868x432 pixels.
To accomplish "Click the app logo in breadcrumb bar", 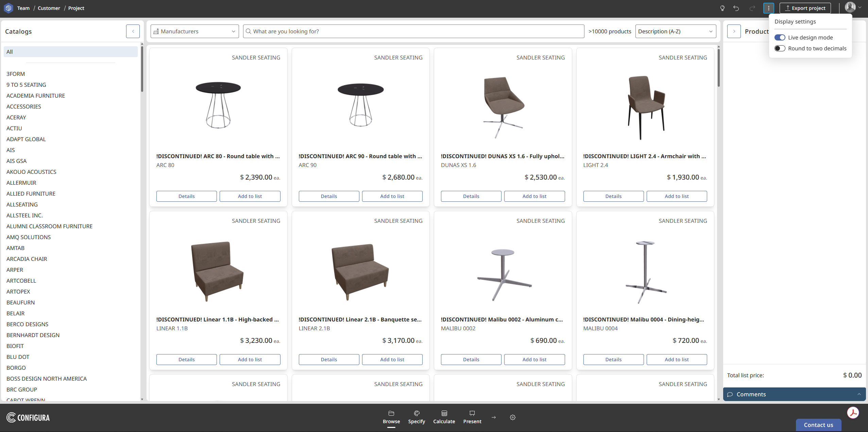I will pos(9,8).
